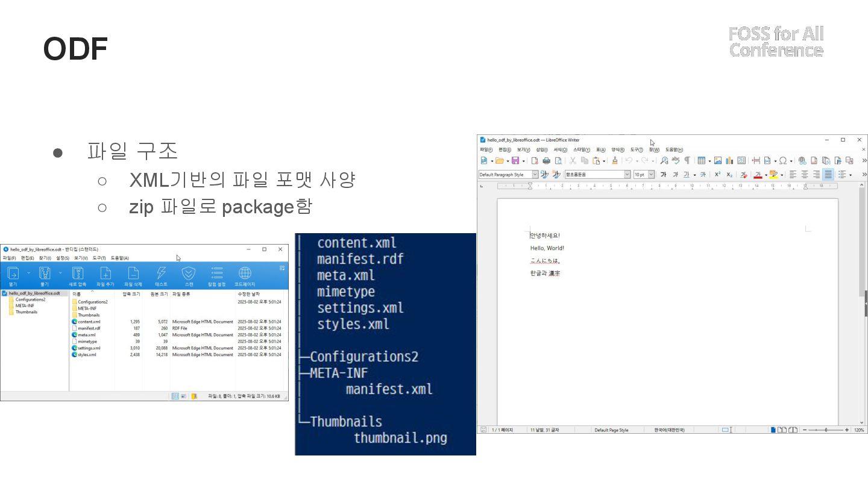The width and height of the screenshot is (868, 488).
Task: Open Writer 10 pt font size dropdown
Action: pos(651,175)
